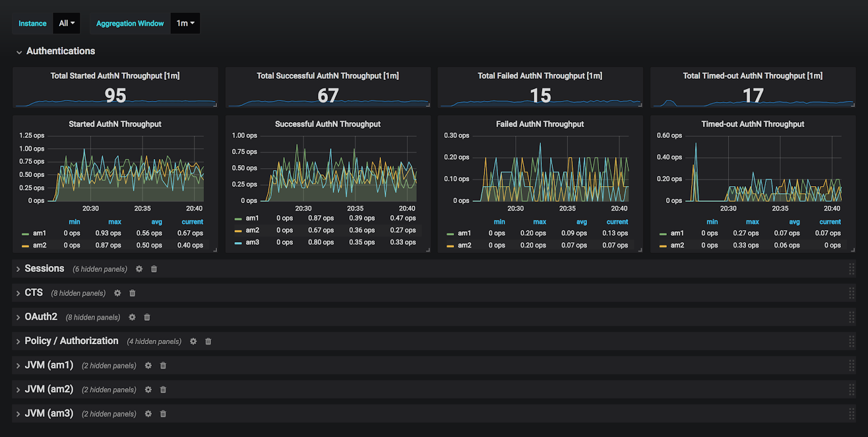Toggle am1 series in Started AuthN legend

click(39, 233)
